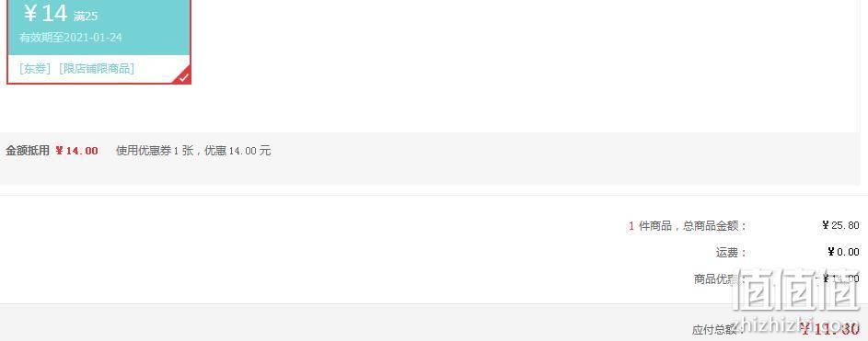Select the ¥14 满25 coupon card

99,42
